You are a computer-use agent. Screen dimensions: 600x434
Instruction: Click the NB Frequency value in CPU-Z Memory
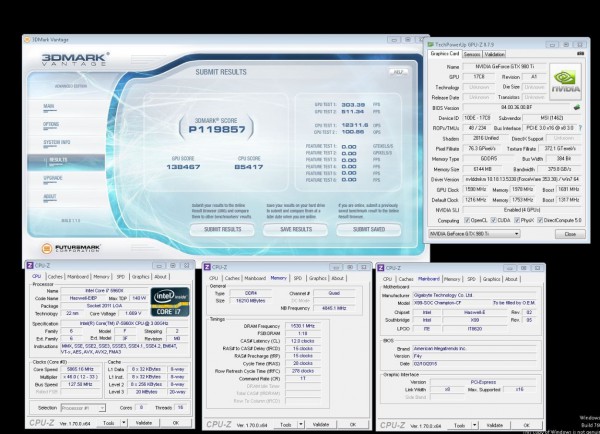[x=334, y=308]
